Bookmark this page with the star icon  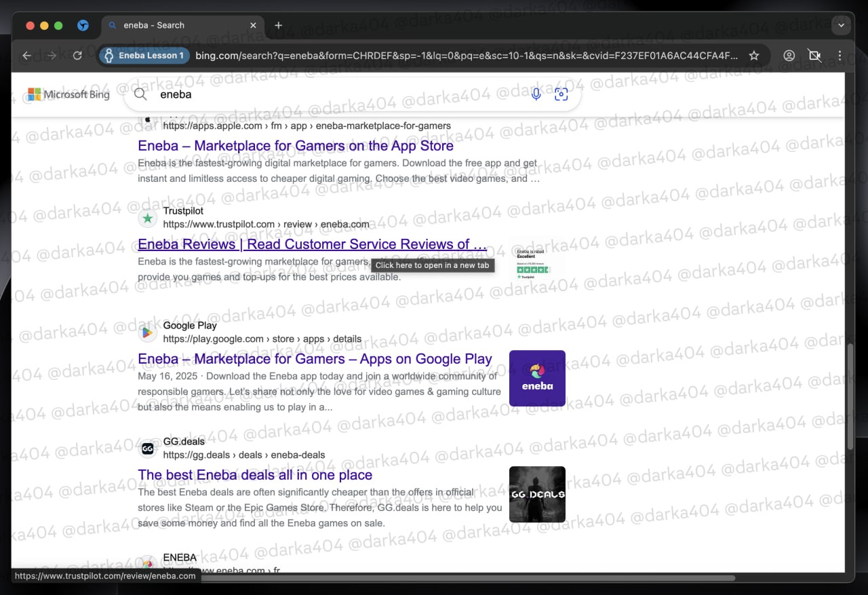coord(754,56)
